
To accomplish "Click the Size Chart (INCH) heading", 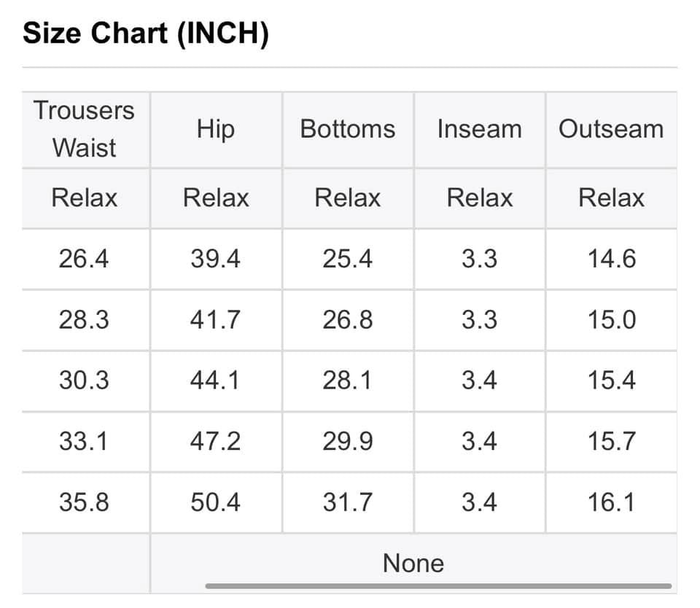I will coord(146,34).
